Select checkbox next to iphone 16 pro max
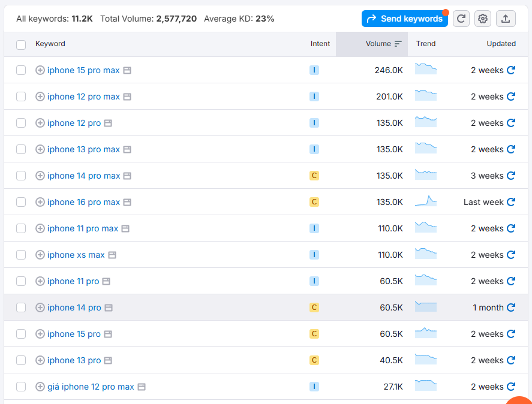This screenshot has height=404, width=532. click(x=21, y=202)
